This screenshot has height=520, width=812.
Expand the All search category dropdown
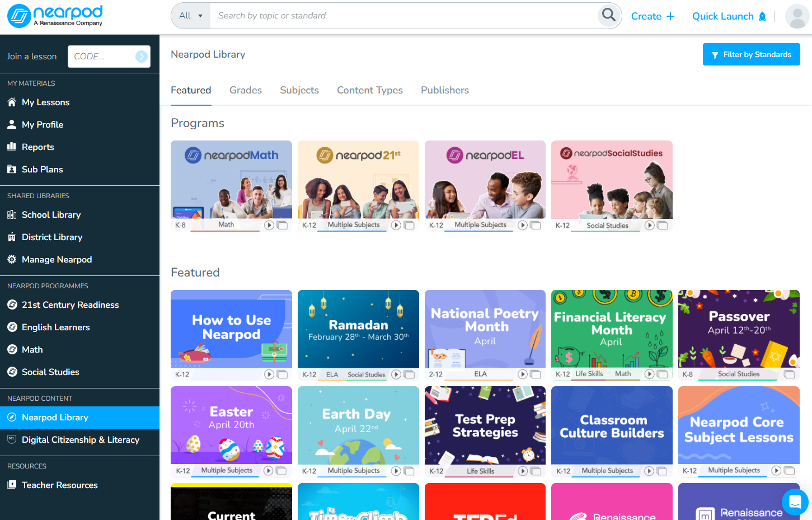pyautogui.click(x=191, y=16)
